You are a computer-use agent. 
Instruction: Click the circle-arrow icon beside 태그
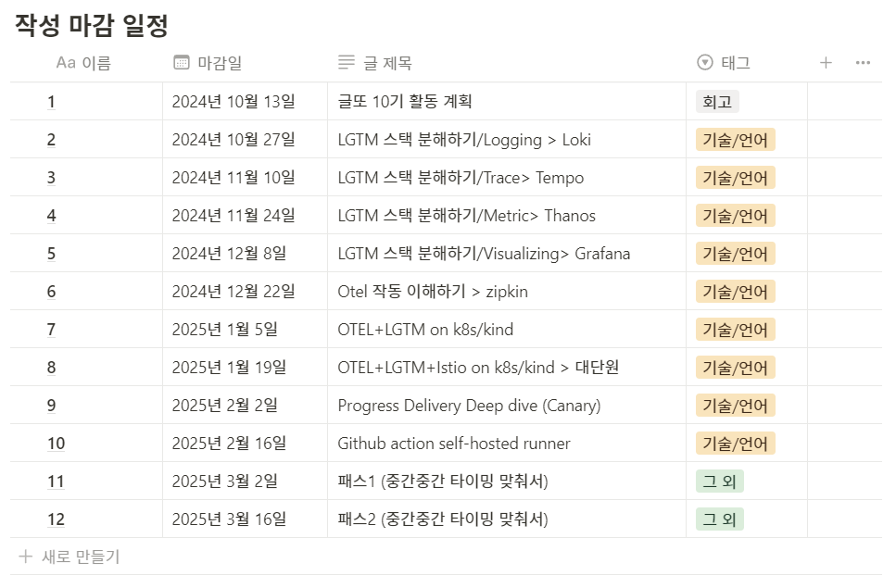point(704,62)
